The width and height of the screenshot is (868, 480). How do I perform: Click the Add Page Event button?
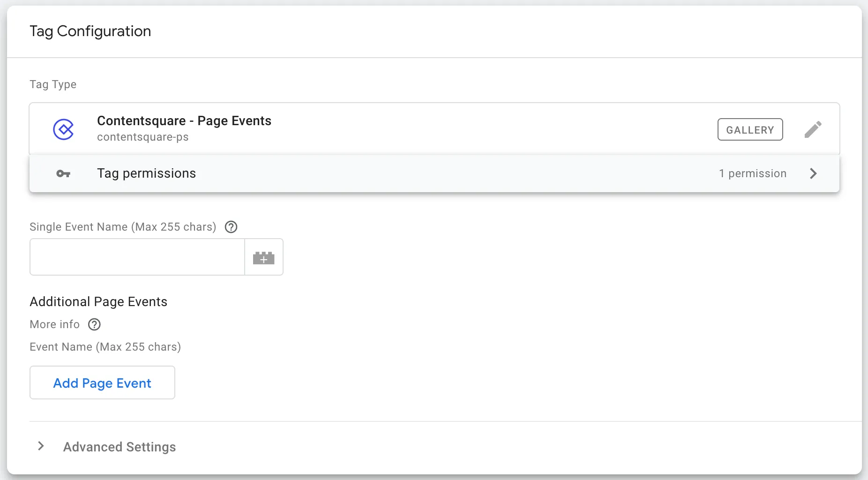(102, 383)
